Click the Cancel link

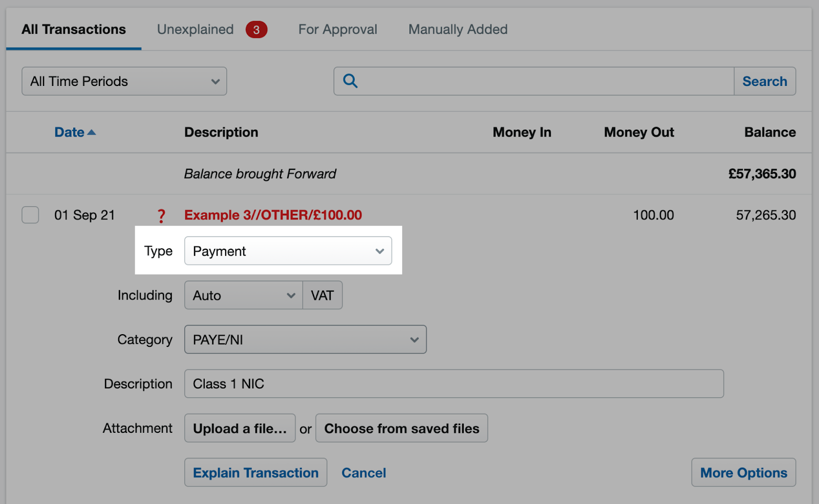pyautogui.click(x=363, y=473)
